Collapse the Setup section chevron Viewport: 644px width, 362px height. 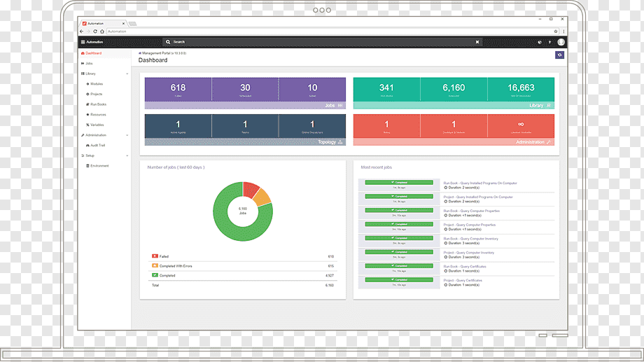(127, 155)
